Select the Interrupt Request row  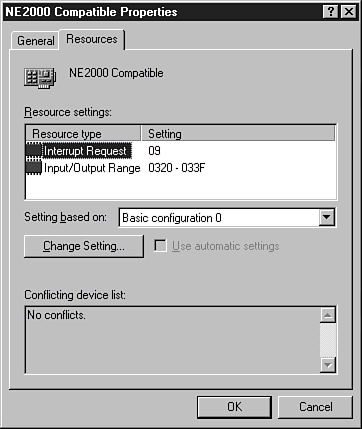point(181,151)
